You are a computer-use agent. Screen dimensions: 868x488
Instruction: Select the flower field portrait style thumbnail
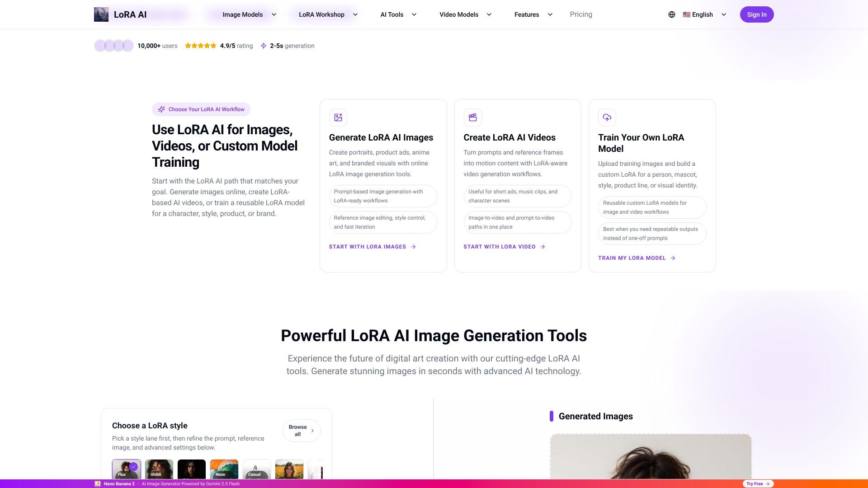coord(289,469)
